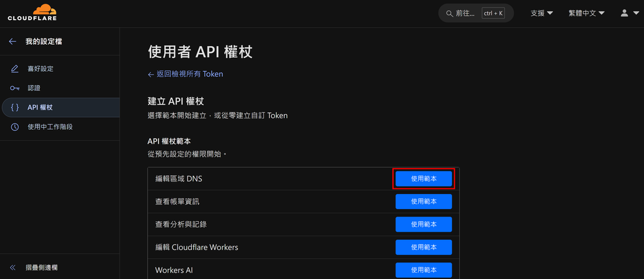
Task: Click the 選擇範本開始建立 description text
Action: [x=218, y=116]
